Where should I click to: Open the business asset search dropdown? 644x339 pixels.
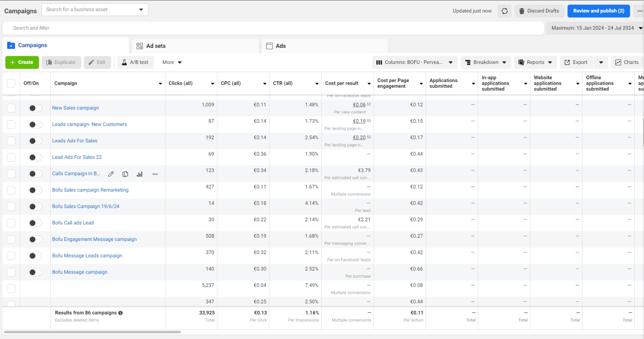(x=141, y=10)
